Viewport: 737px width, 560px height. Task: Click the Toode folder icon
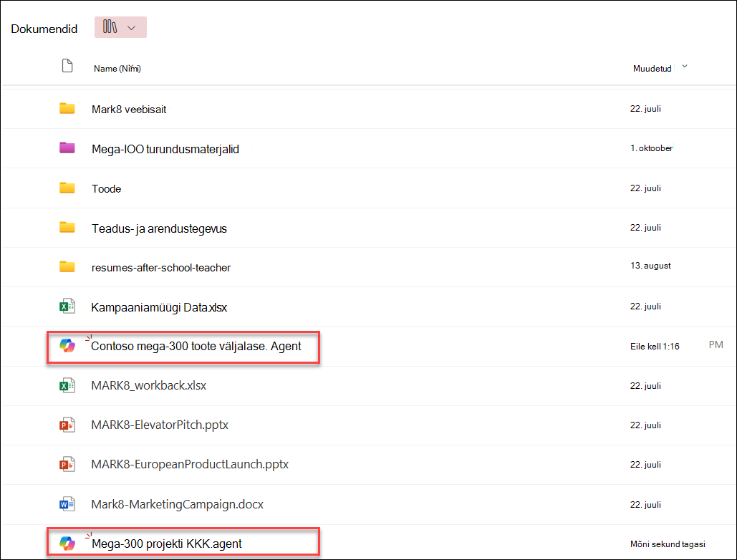[67, 188]
